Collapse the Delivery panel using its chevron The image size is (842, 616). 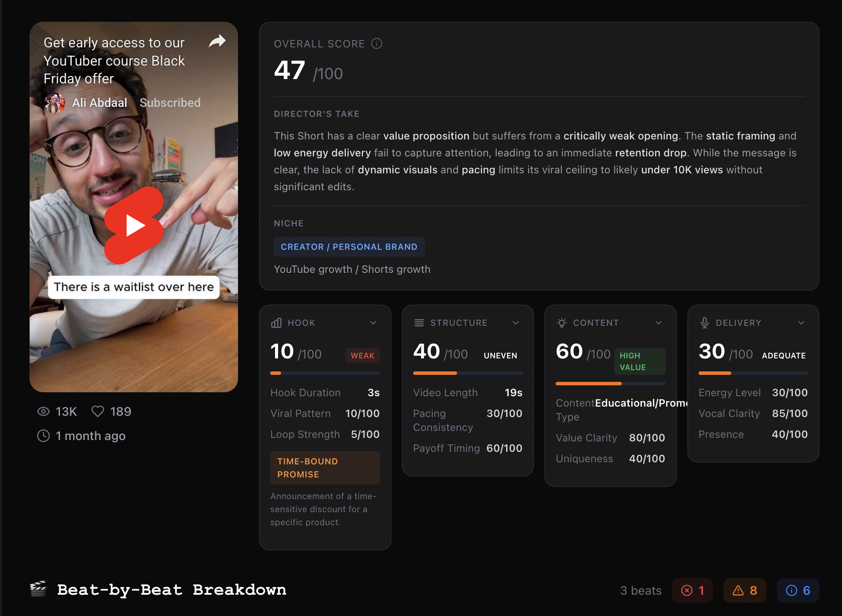[801, 323]
